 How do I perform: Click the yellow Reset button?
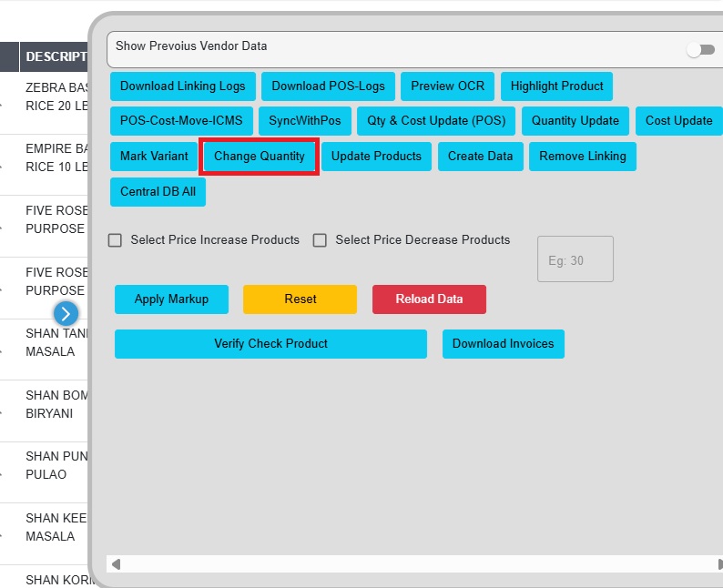click(300, 299)
